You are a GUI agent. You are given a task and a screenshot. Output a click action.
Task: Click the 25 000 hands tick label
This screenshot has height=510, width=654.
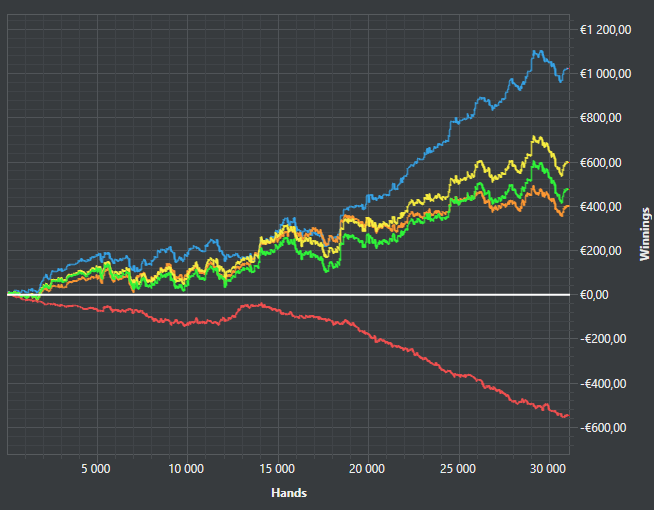tap(458, 469)
